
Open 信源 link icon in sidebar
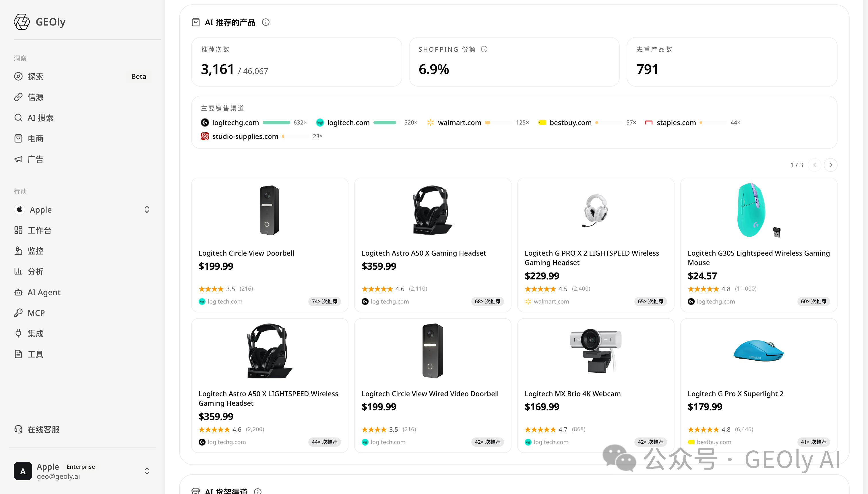pos(18,97)
